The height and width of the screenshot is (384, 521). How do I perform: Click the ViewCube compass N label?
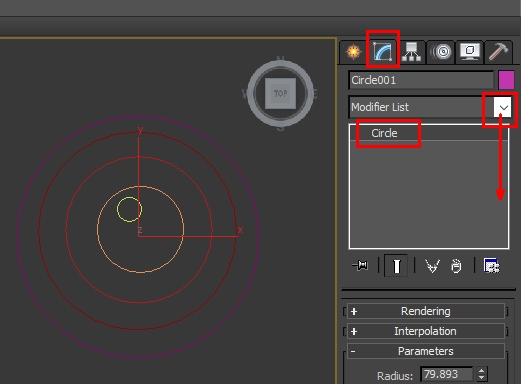(281, 61)
